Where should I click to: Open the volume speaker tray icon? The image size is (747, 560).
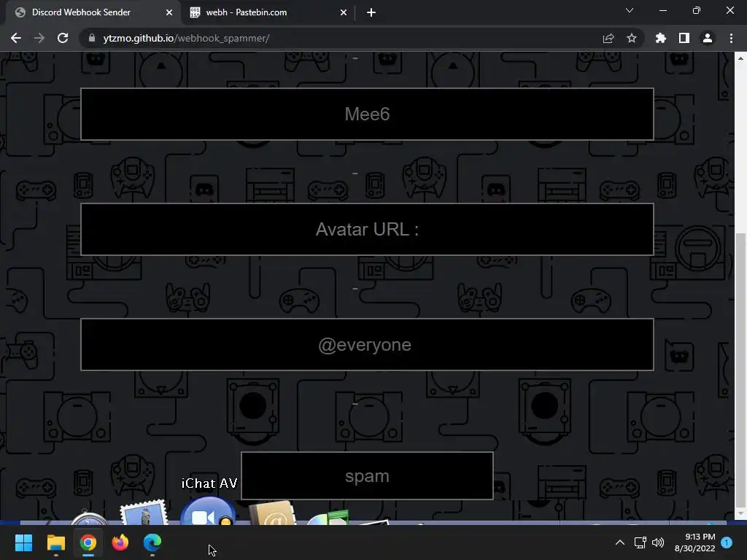pos(658,542)
